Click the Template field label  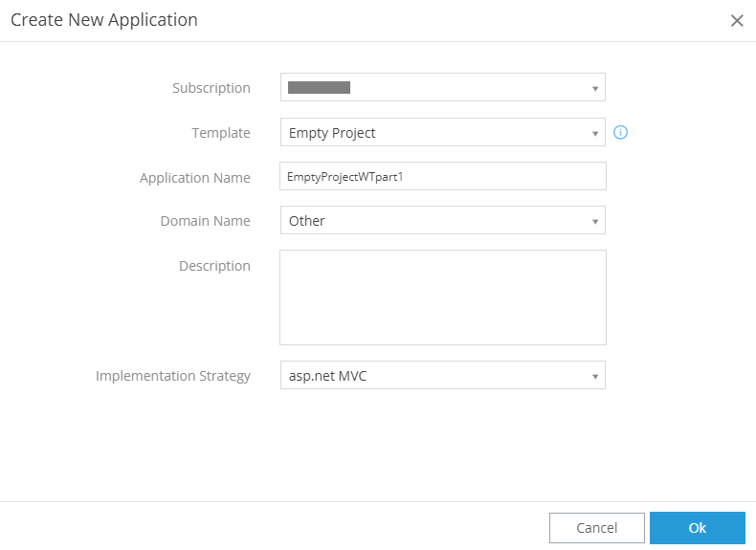pos(220,133)
